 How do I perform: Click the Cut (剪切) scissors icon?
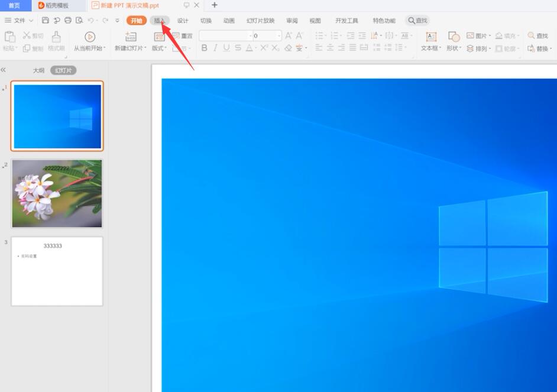click(27, 35)
